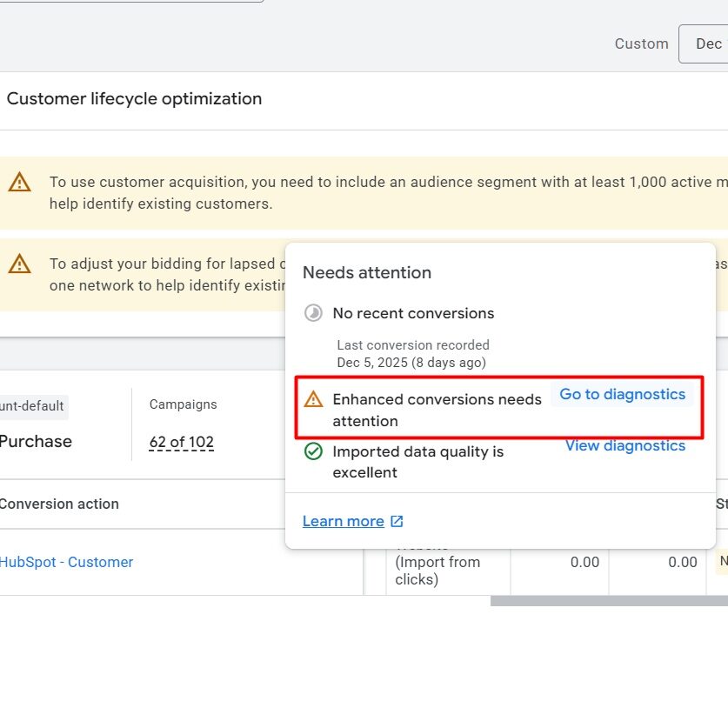Select the Purchase conversion goal
Image resolution: width=728 pixels, height=728 pixels.
(x=36, y=441)
